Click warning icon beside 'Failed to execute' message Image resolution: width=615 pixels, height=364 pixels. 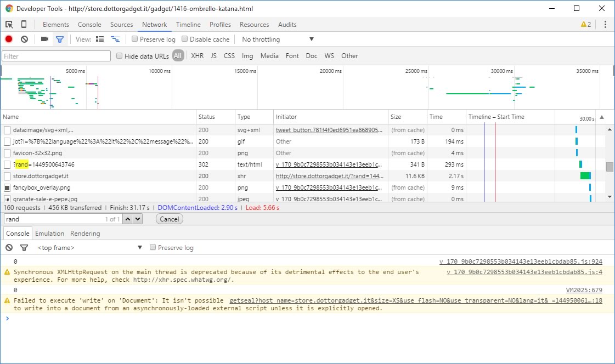(x=7, y=300)
